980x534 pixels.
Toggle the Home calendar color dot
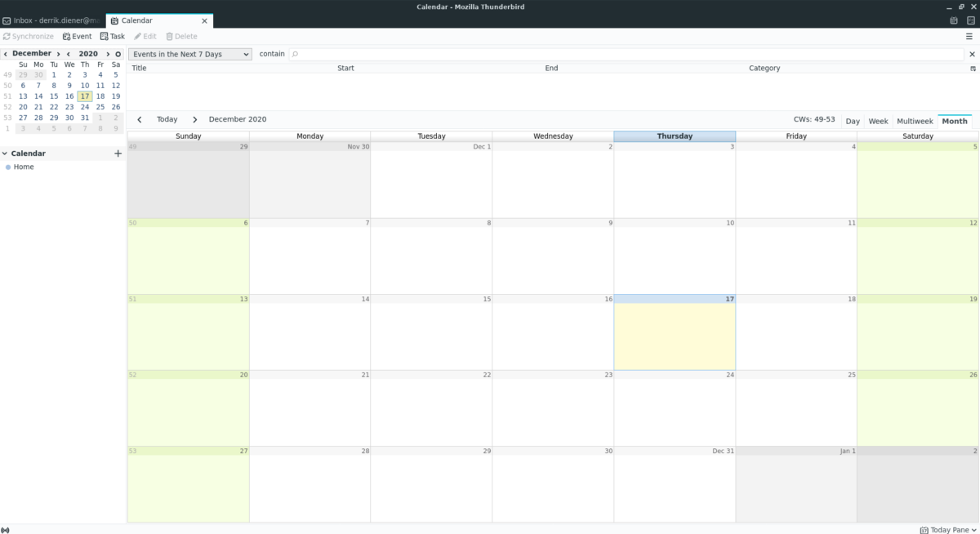pyautogui.click(x=8, y=167)
